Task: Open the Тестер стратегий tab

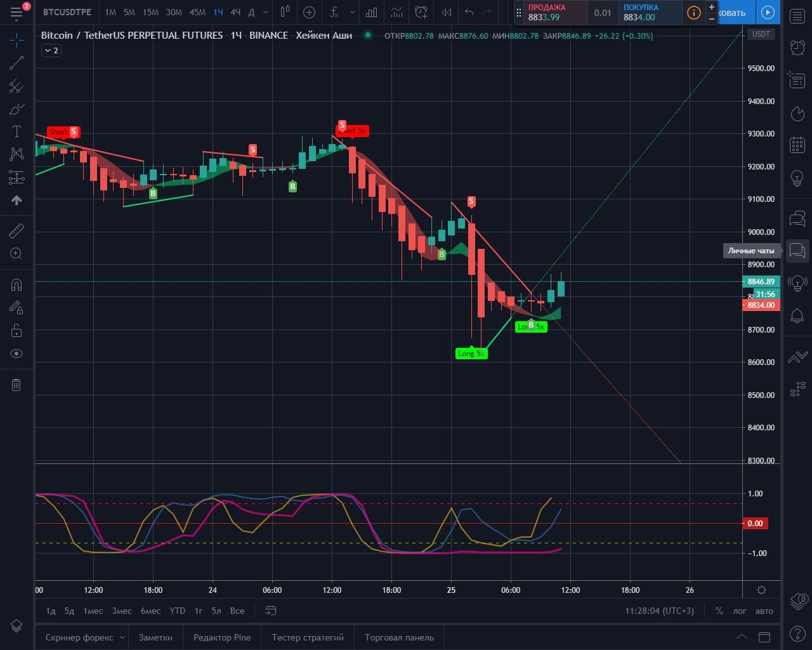Action: 308,637
